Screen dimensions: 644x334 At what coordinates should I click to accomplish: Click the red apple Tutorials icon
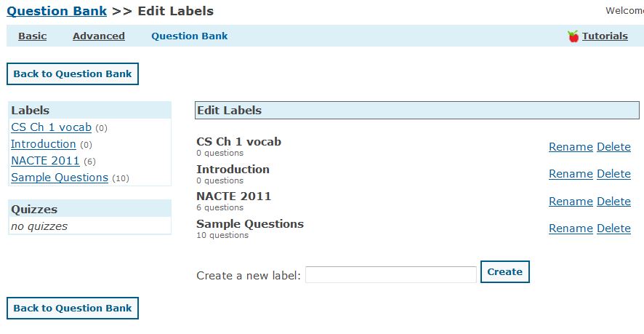pos(573,36)
